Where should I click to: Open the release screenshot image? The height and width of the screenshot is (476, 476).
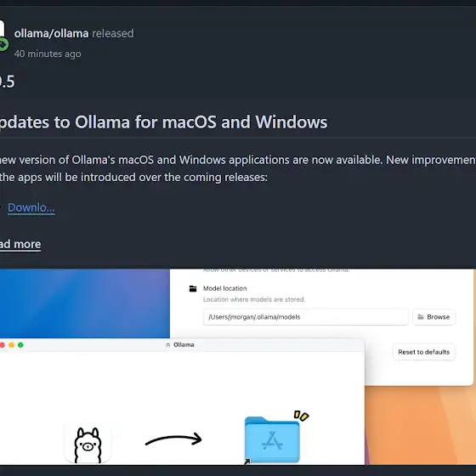(238, 366)
